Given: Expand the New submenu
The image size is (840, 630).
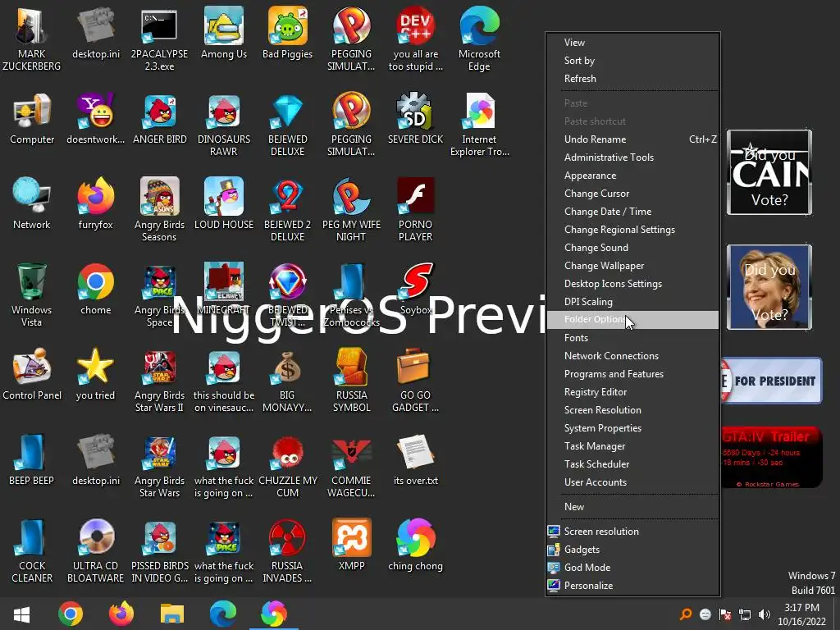Looking at the screenshot, I should (632, 507).
